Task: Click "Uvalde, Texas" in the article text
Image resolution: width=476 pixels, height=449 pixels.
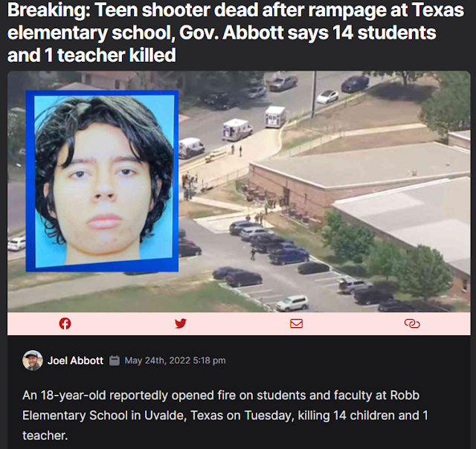Action: click(x=184, y=416)
